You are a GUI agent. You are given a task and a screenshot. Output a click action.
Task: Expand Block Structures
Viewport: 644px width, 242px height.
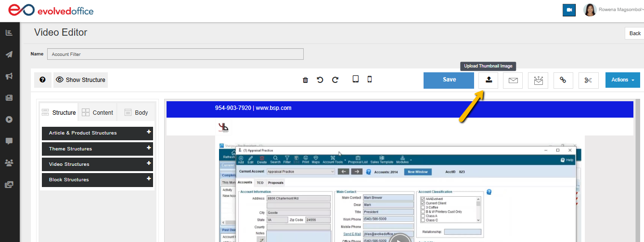click(97, 180)
